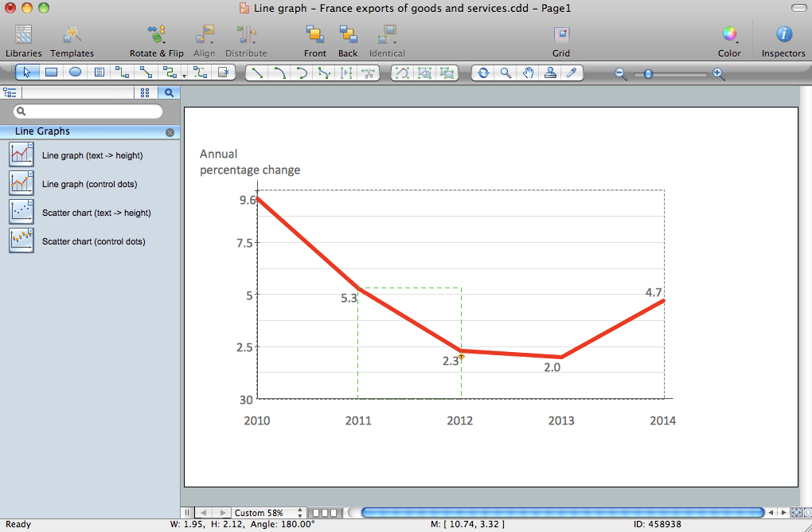Pick the eyedropper tool
812x532 pixels.
(x=572, y=73)
